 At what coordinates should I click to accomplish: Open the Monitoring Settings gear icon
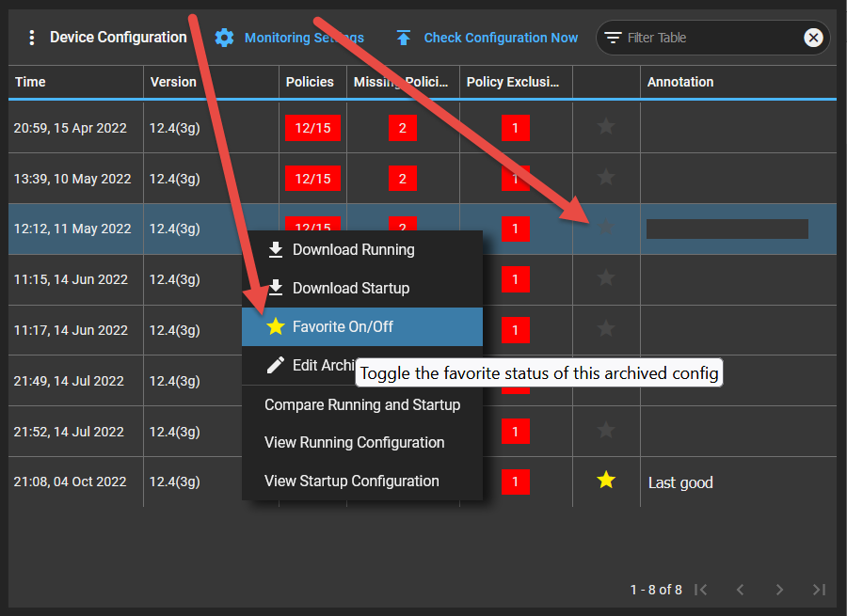(x=224, y=38)
